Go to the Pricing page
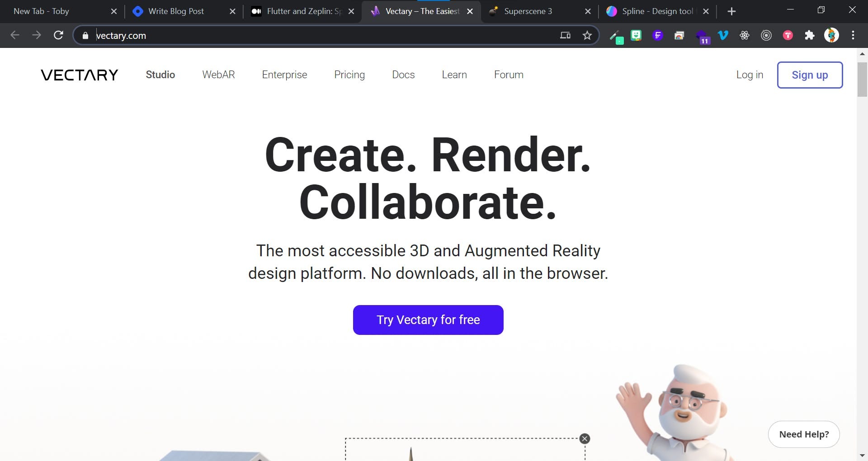This screenshot has width=868, height=461. click(x=349, y=75)
